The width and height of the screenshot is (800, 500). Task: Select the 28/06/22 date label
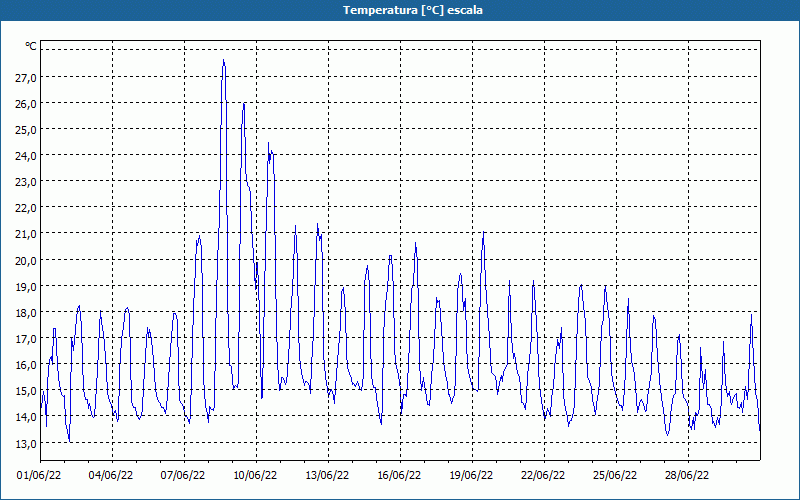coord(687,475)
